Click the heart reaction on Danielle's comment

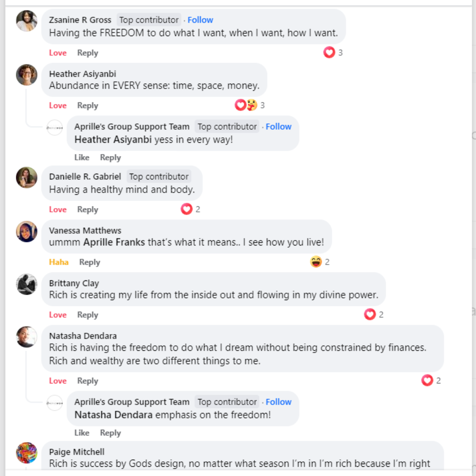(186, 209)
